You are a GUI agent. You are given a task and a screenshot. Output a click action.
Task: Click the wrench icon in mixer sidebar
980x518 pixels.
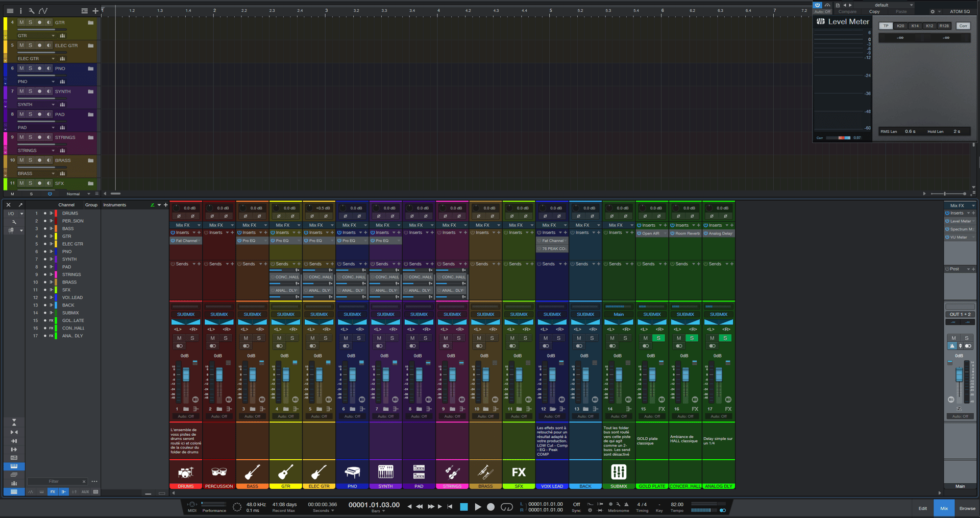[x=14, y=222]
